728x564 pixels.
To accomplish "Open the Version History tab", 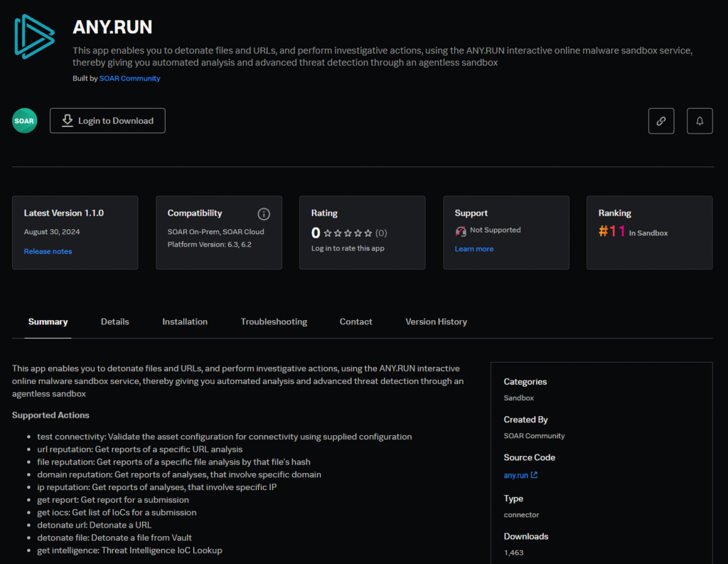I will pos(436,321).
